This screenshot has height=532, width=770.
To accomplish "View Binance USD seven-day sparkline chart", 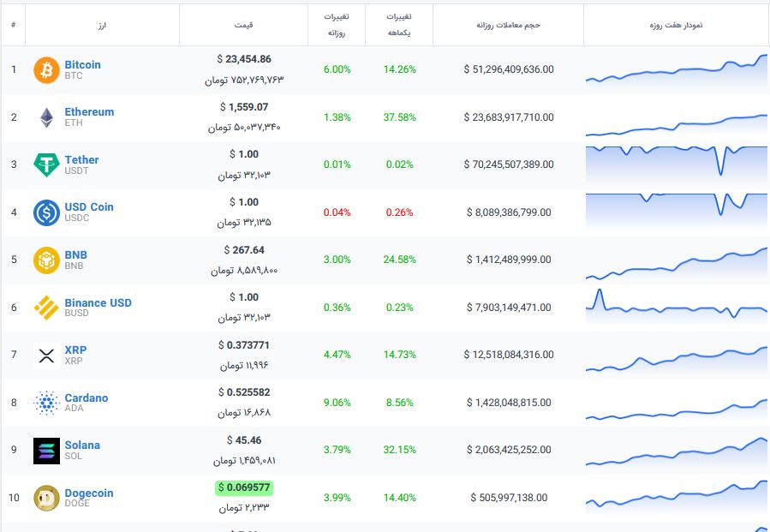I will point(676,307).
